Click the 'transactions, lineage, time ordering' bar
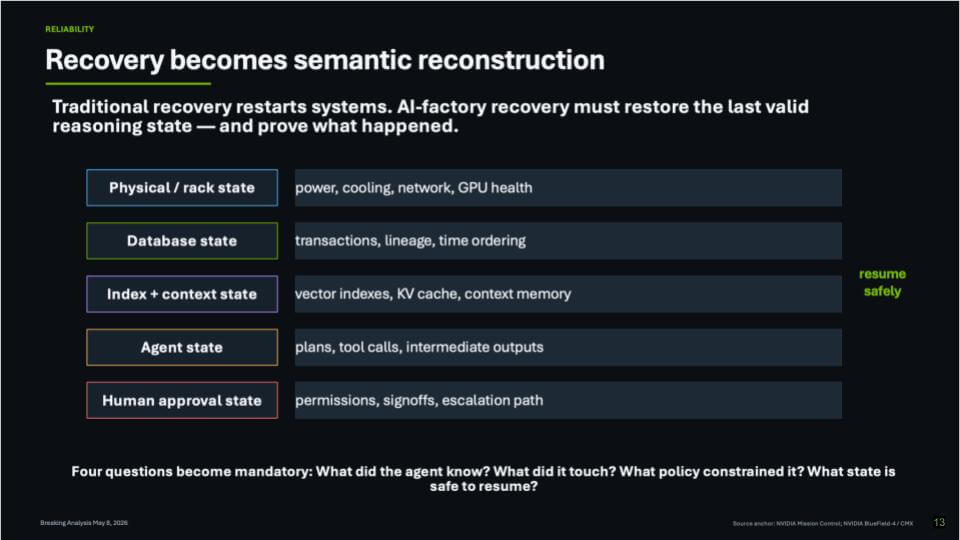 (568, 241)
